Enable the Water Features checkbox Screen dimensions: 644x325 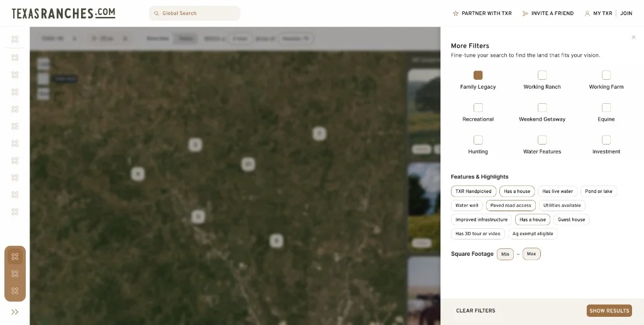coord(542,140)
